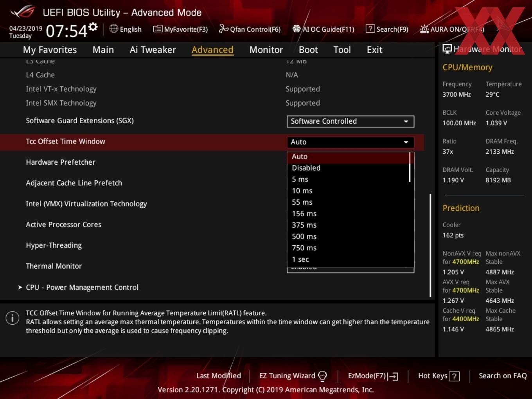This screenshot has width=532, height=399.
Task: Click the main settings page scrollbar
Action: click(430, 245)
